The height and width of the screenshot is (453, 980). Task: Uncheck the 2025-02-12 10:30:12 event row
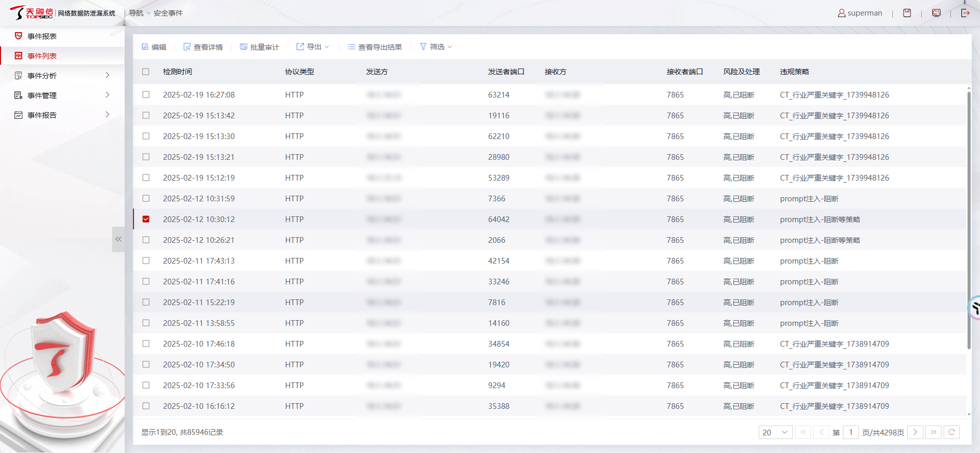[146, 219]
